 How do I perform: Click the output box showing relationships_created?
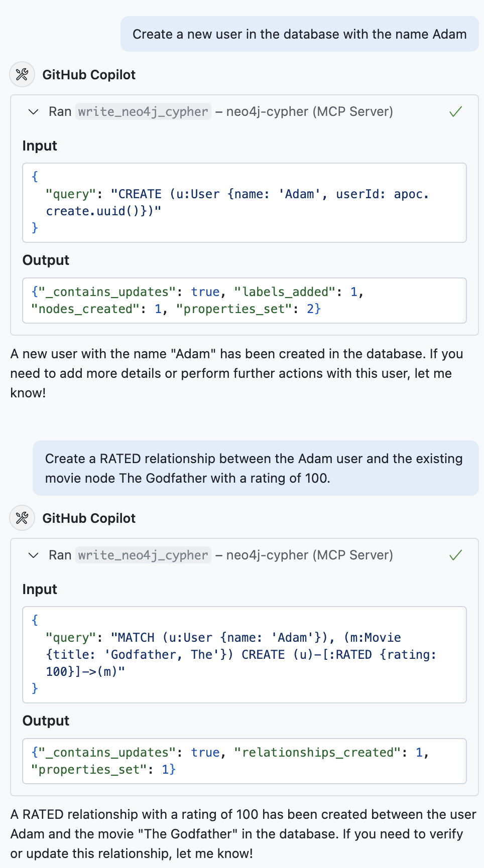[245, 761]
